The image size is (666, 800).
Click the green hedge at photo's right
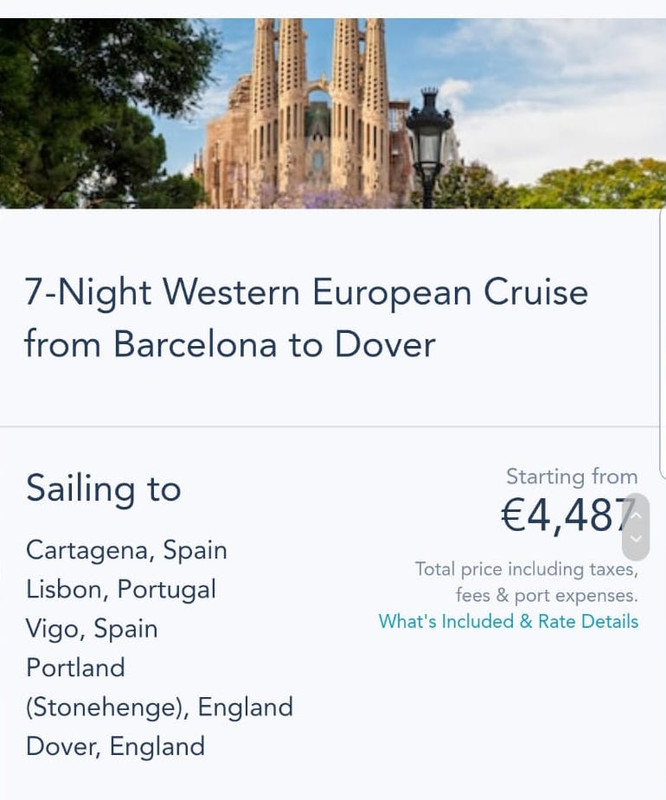click(x=600, y=185)
